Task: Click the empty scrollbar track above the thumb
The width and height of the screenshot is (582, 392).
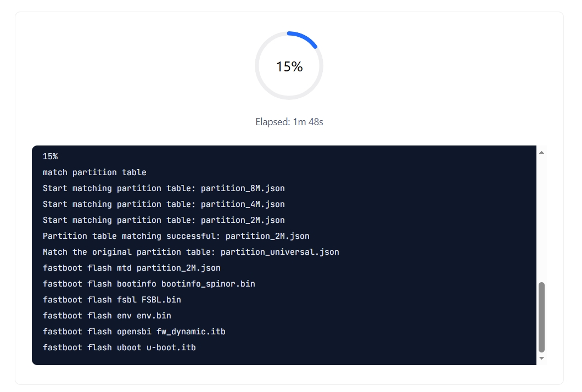Action: [541, 219]
